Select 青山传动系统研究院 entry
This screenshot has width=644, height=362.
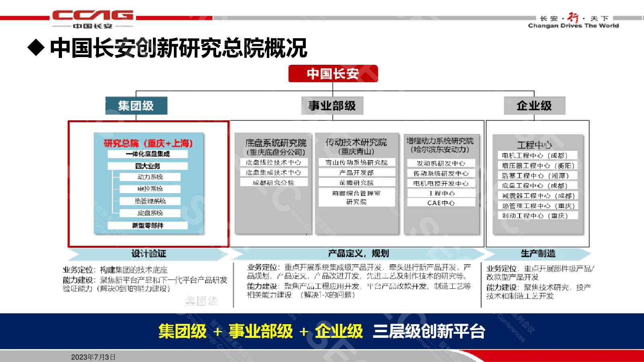357,162
